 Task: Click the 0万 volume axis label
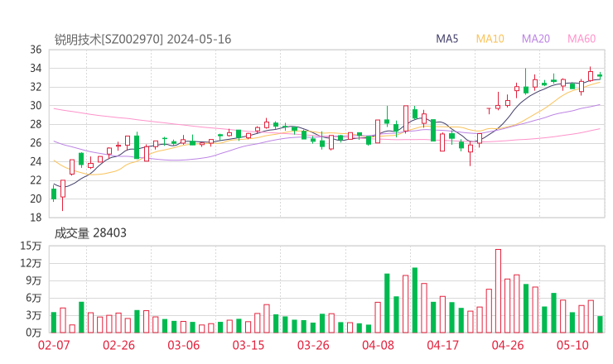coord(34,333)
